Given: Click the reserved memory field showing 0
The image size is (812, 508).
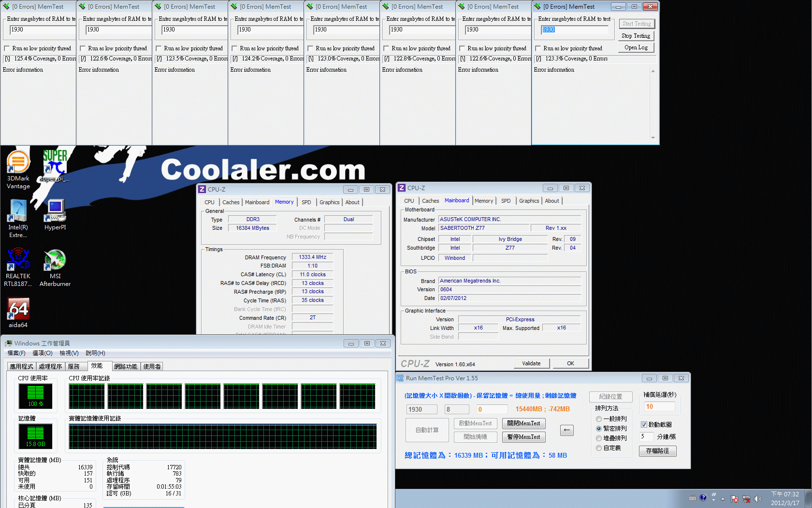Looking at the screenshot, I should [492, 409].
